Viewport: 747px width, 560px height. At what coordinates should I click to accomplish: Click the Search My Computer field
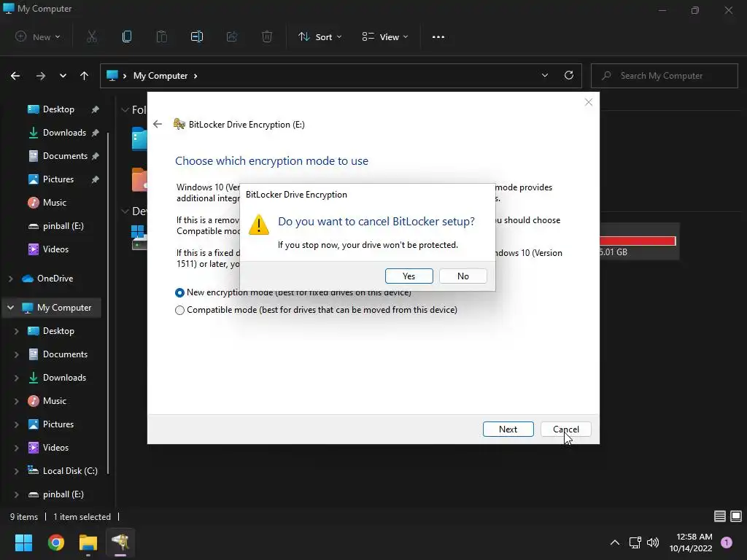pyautogui.click(x=665, y=76)
